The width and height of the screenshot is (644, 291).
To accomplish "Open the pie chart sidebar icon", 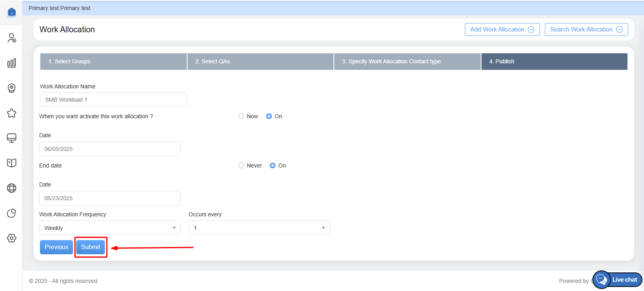I will tap(12, 213).
